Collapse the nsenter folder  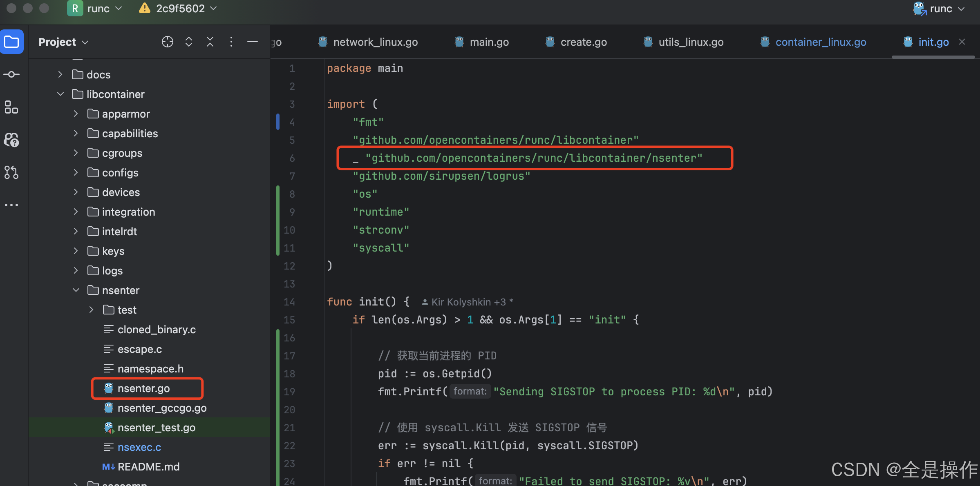point(76,290)
